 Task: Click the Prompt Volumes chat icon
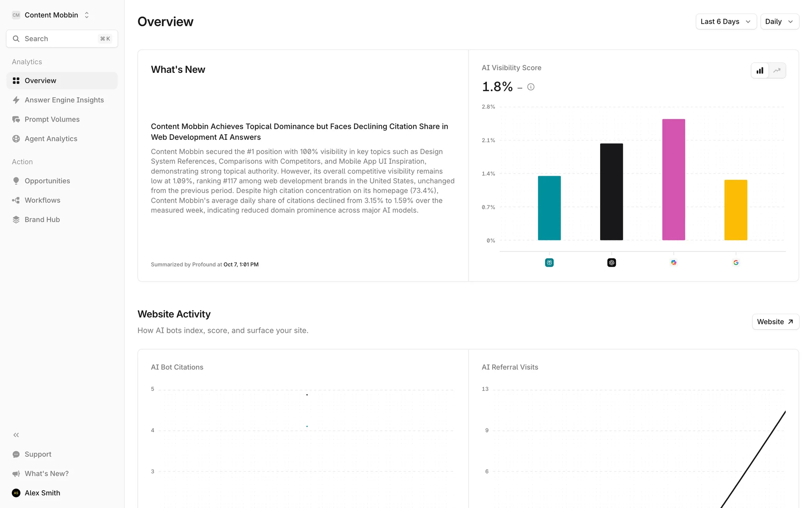(16, 119)
